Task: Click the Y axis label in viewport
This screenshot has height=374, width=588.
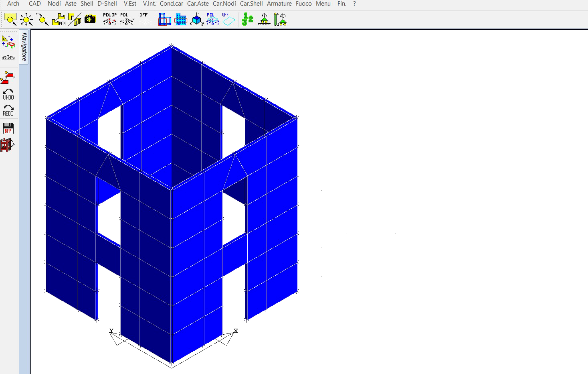Action: point(111,331)
